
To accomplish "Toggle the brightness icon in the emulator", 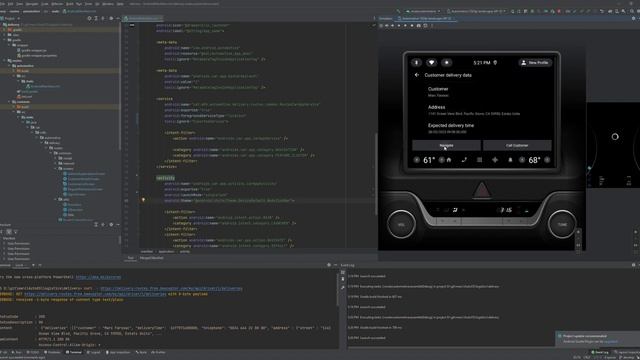I will [x=447, y=62].
